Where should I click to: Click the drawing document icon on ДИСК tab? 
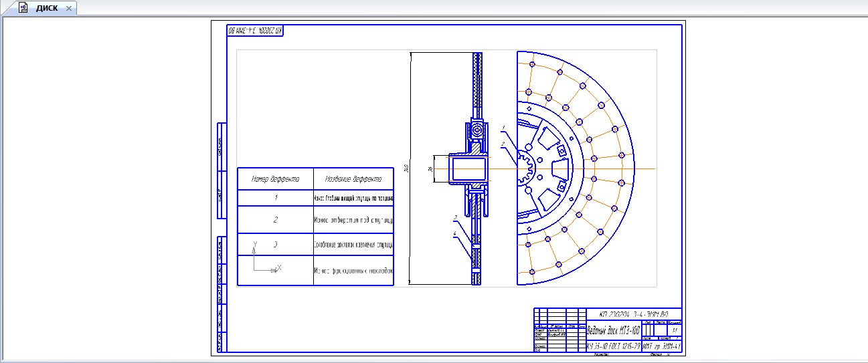pyautogui.click(x=23, y=8)
